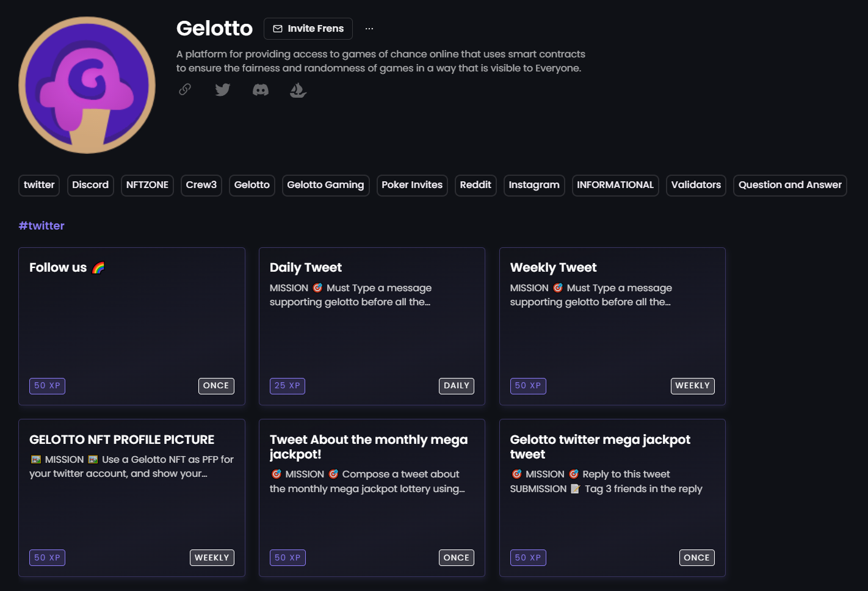Open the ellipsis options menu beside Invite Frens

tap(369, 28)
